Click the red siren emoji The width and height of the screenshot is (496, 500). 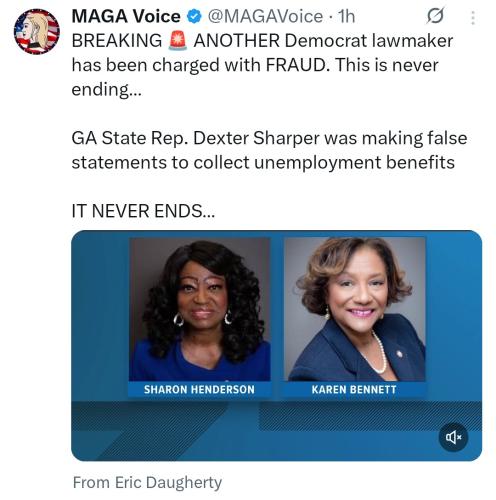178,41
